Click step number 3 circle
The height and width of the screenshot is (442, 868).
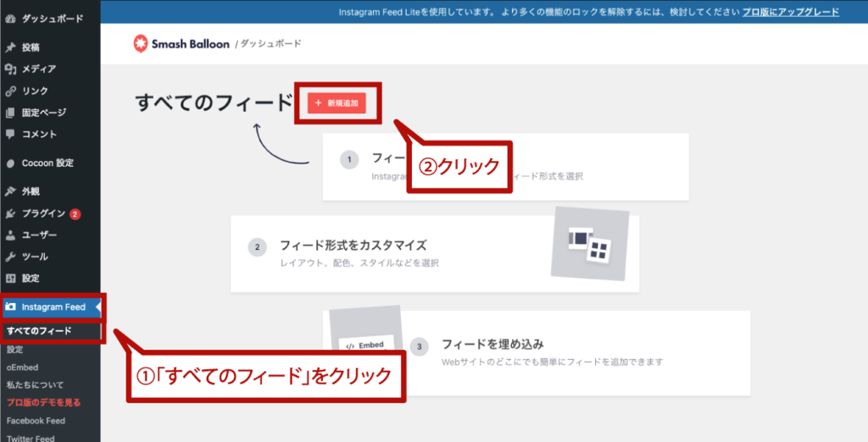pos(419,347)
